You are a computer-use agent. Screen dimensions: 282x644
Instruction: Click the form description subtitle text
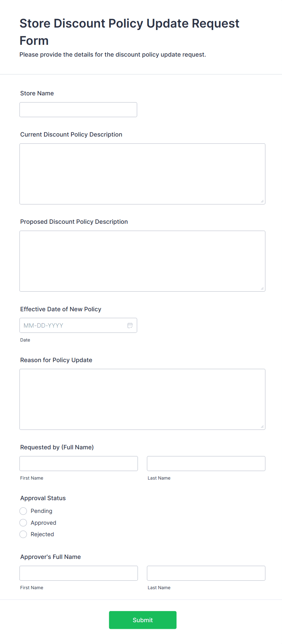pos(112,54)
